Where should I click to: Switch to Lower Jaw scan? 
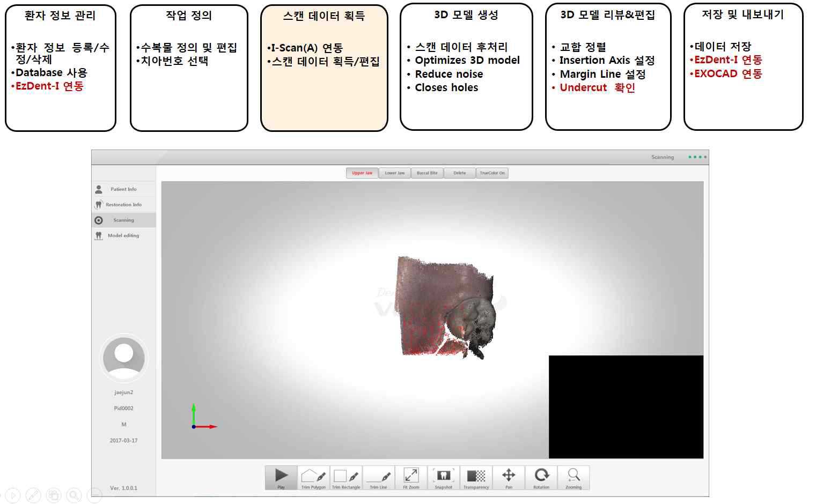395,173
